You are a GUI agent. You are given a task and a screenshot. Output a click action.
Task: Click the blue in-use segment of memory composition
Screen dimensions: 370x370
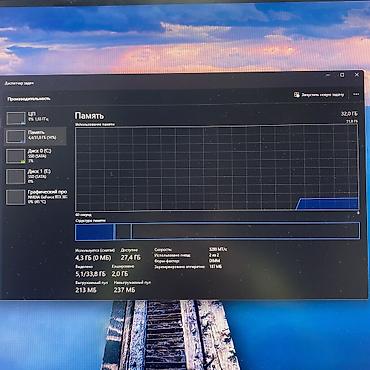(x=94, y=231)
